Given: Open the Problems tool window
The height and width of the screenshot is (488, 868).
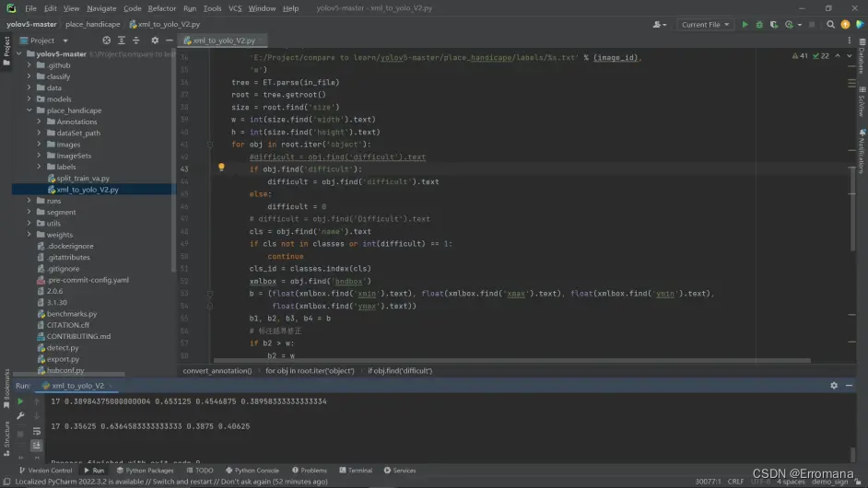Looking at the screenshot, I should [310, 471].
